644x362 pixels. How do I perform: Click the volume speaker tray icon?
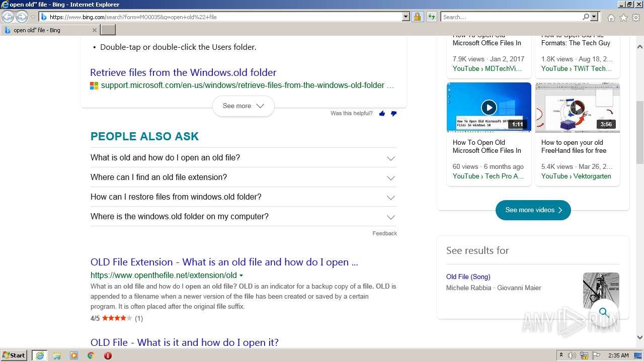[x=572, y=355]
